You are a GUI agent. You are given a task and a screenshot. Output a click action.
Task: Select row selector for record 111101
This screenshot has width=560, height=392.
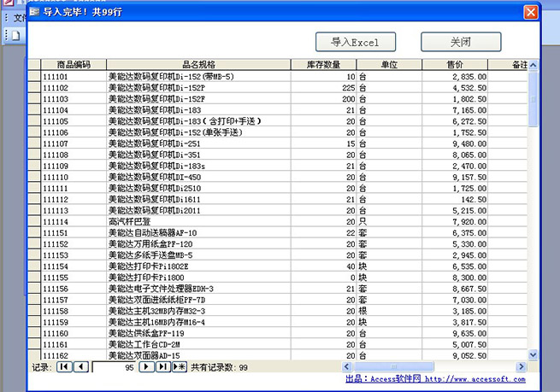34,76
